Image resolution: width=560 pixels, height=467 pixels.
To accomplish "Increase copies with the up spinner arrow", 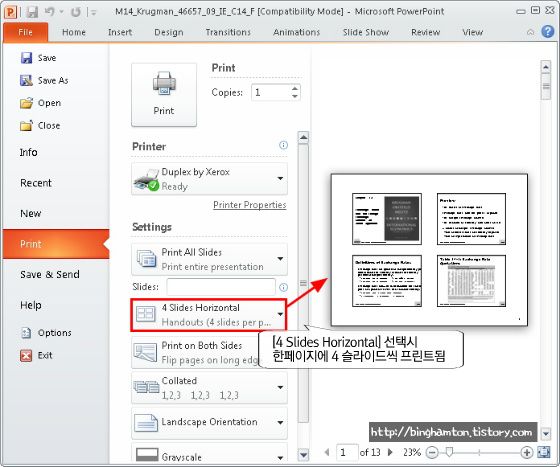I will (295, 89).
